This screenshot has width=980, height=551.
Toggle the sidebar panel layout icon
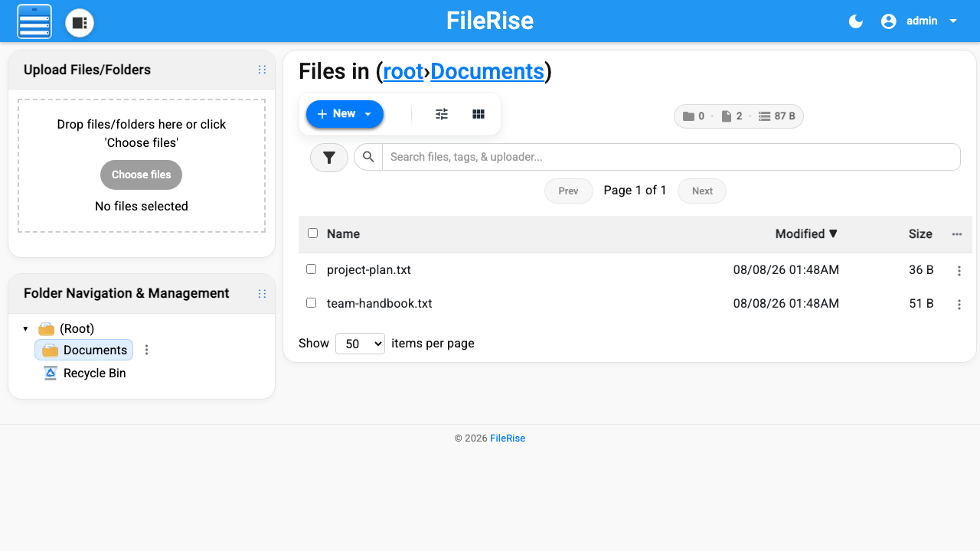[x=80, y=23]
